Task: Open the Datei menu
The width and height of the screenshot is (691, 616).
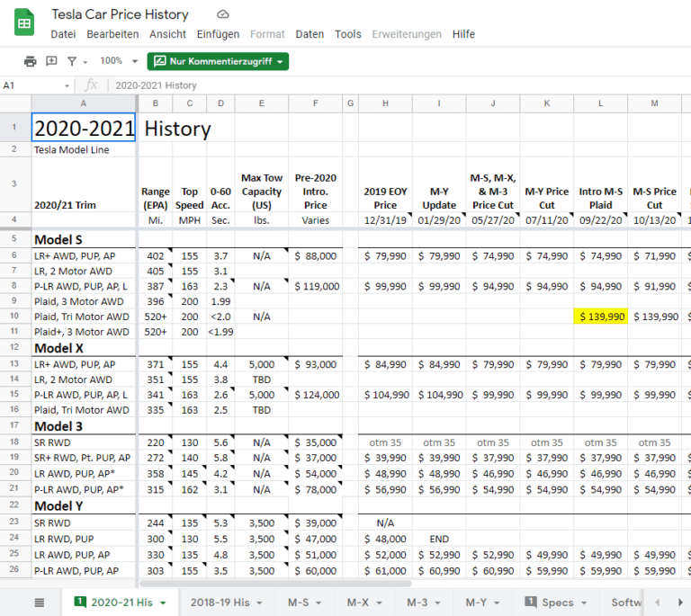Action: click(63, 34)
